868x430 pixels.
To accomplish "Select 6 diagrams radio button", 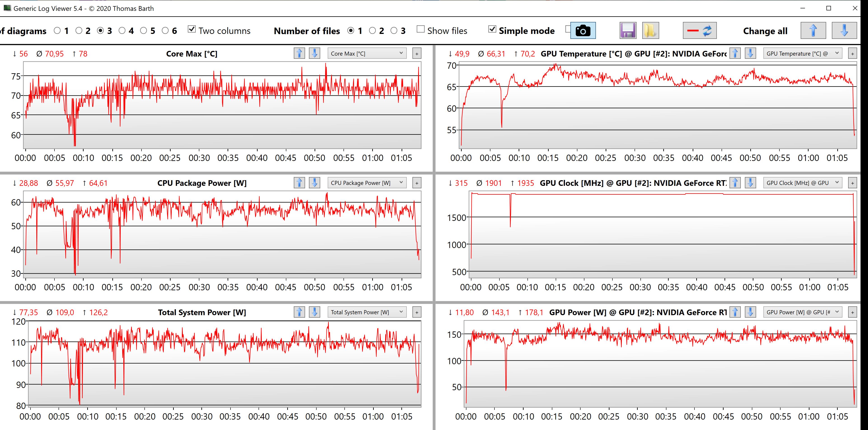I will 165,31.
